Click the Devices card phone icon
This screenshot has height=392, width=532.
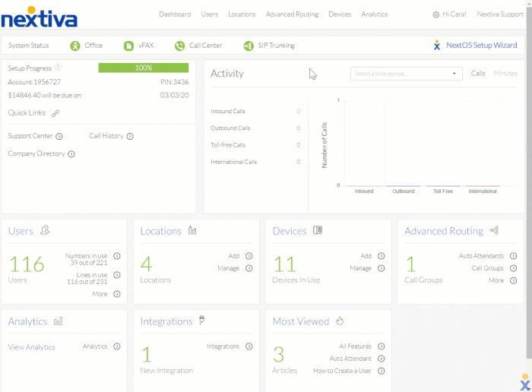(x=318, y=230)
